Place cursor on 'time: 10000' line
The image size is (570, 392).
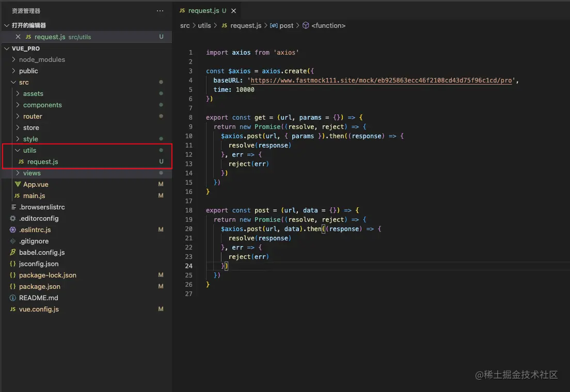coord(234,89)
